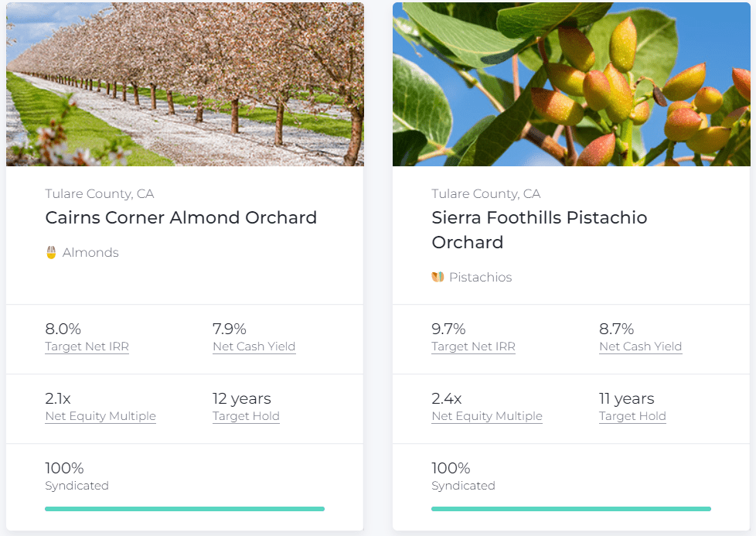The height and width of the screenshot is (536, 756).
Task: Select the Sierra Foothills Pistachio Orchard title
Action: point(539,230)
